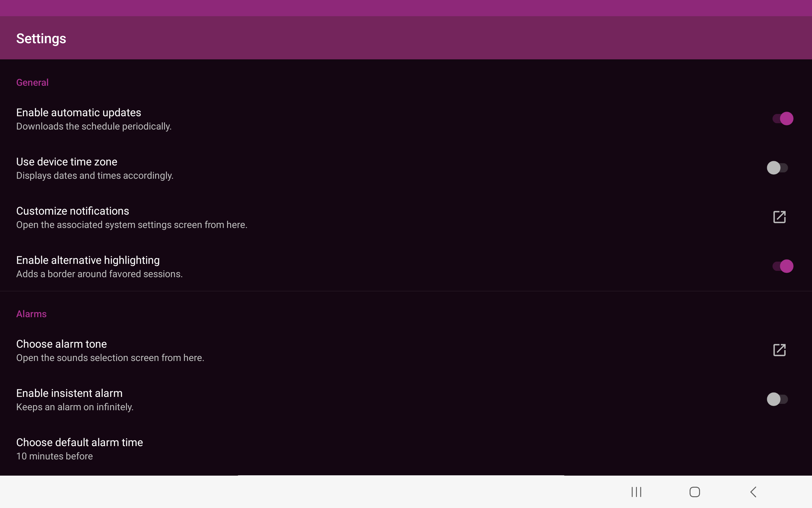812x508 pixels.
Task: Turn on Use device time zone switch
Action: (777, 168)
